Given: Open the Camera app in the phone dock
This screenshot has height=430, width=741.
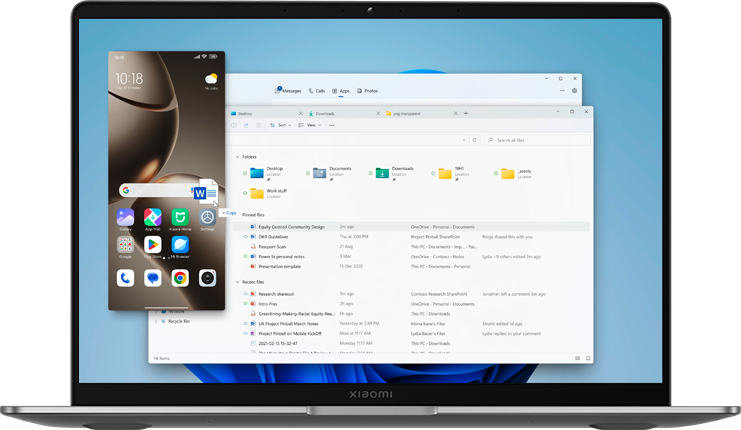Looking at the screenshot, I should click(x=207, y=278).
